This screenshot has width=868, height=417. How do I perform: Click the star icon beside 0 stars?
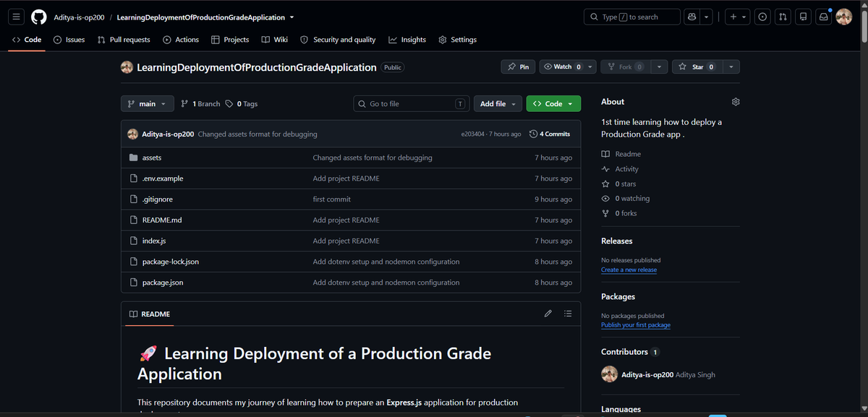point(606,184)
